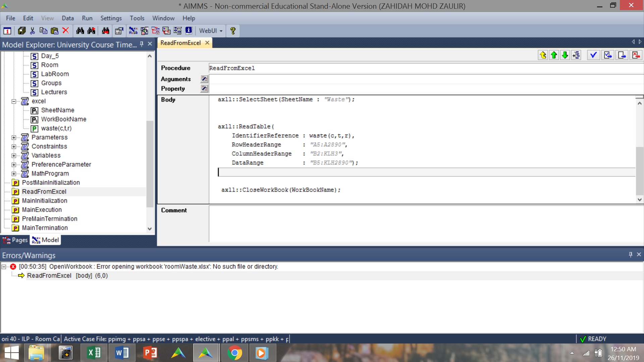Screen dimensions: 644x362
Task: Go to previous identifier with green up arrow
Action: coord(554,55)
